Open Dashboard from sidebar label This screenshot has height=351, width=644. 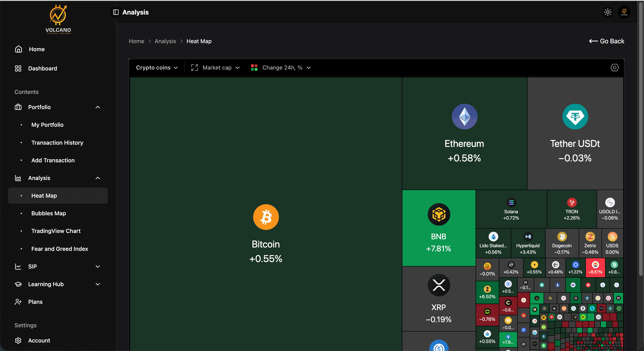click(x=42, y=68)
